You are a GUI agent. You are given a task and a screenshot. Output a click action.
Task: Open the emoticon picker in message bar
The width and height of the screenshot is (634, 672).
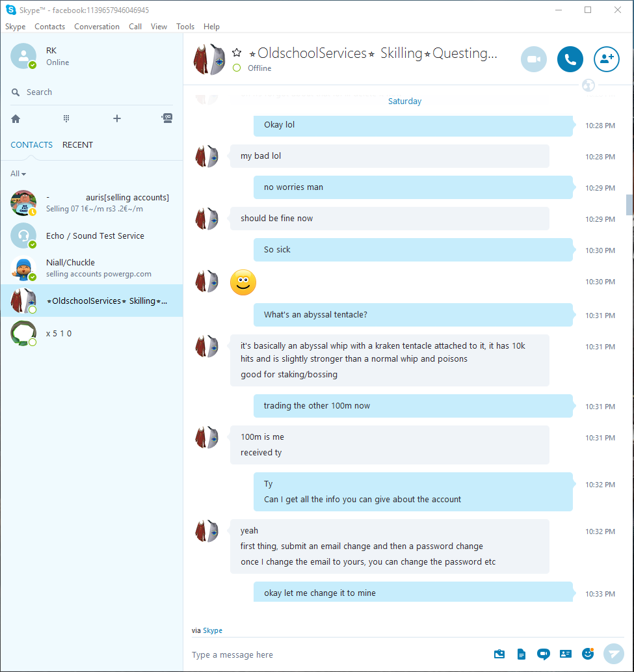point(588,654)
